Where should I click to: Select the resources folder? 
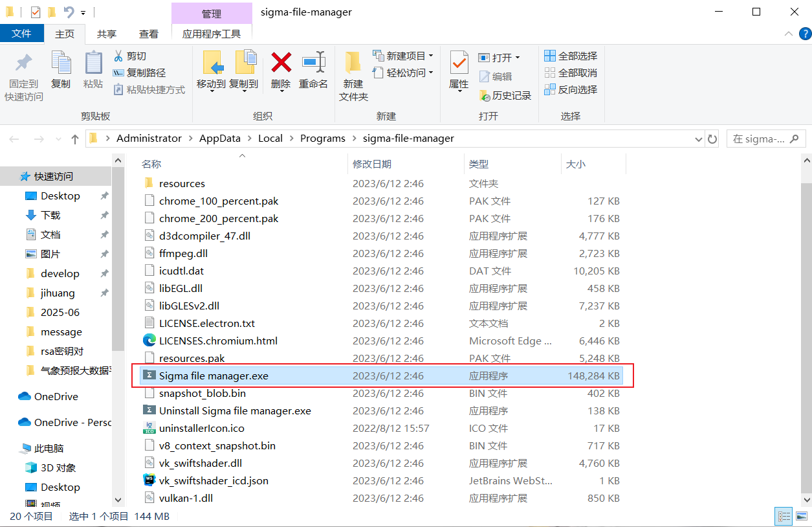click(x=182, y=184)
